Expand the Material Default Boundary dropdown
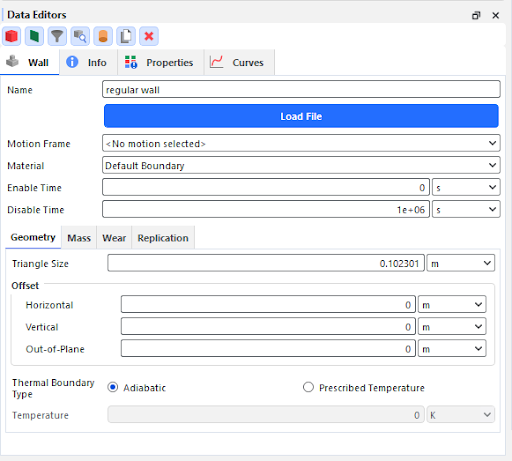 [301, 165]
